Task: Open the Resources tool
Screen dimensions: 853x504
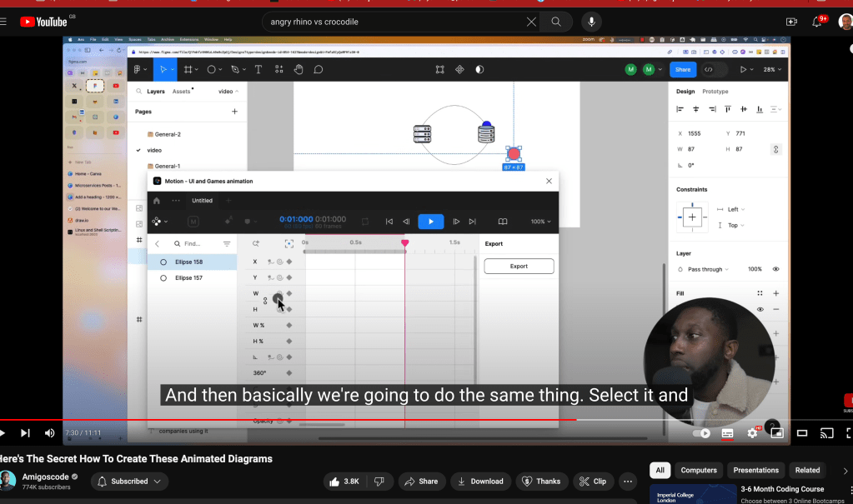Action: [279, 70]
